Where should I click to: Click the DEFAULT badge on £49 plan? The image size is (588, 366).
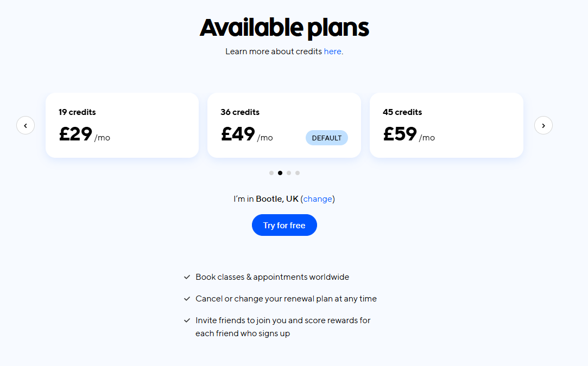tap(327, 138)
